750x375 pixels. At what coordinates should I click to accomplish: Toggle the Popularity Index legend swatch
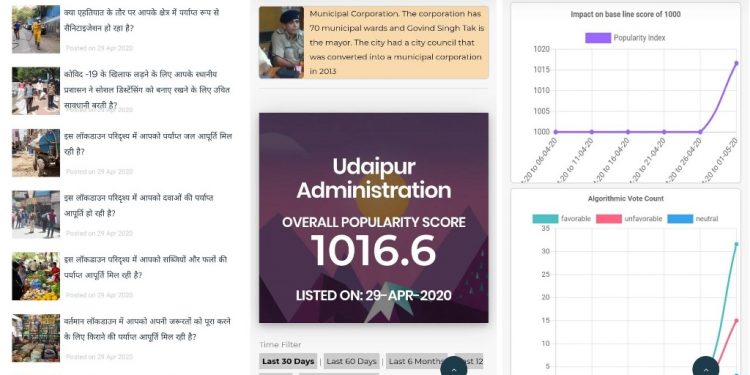pos(598,38)
